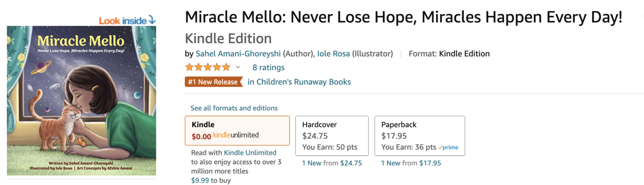Screen dimensions: 644x185
Task: View the 8 ratings link
Action: tap(268, 68)
